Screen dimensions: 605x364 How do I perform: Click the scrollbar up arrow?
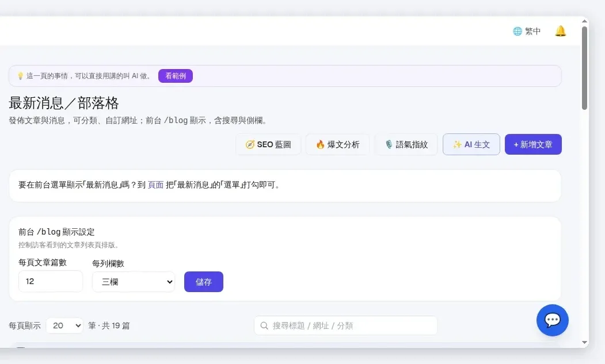pos(584,21)
